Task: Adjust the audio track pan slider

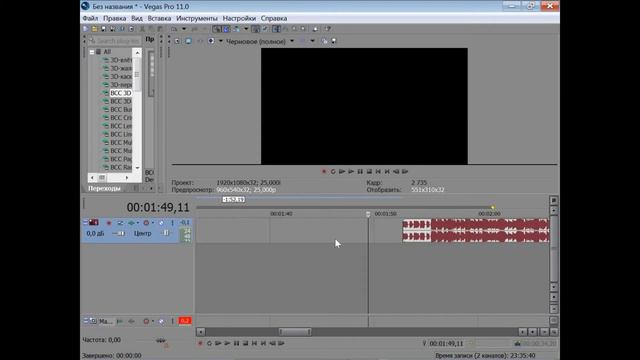Action: (166, 233)
